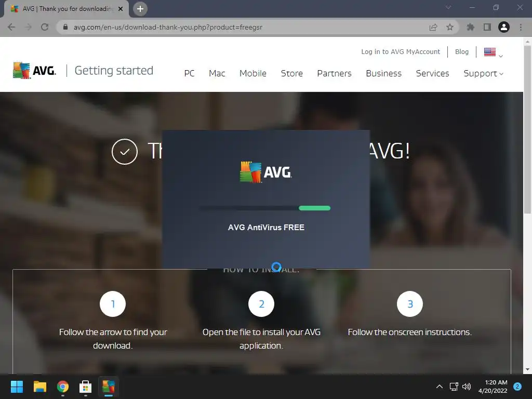This screenshot has width=532, height=399.
Task: Click the checkmark circle by thank-you heading
Action: point(125,152)
